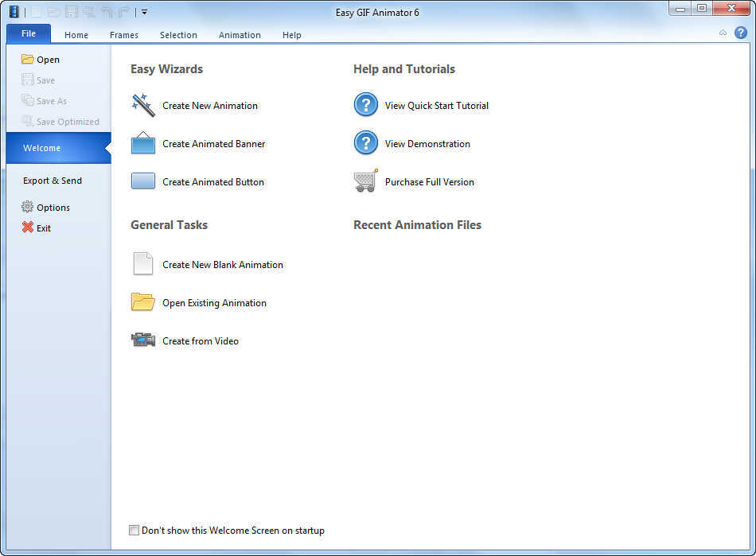Image resolution: width=756 pixels, height=556 pixels.
Task: Click the blue button icon for animated button
Action: coord(143,181)
